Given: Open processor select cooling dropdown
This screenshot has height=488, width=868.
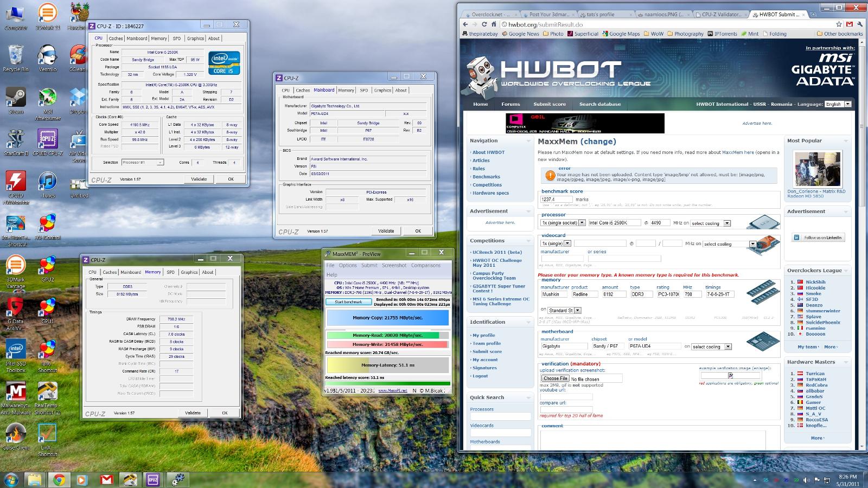Looking at the screenshot, I should pos(711,223).
